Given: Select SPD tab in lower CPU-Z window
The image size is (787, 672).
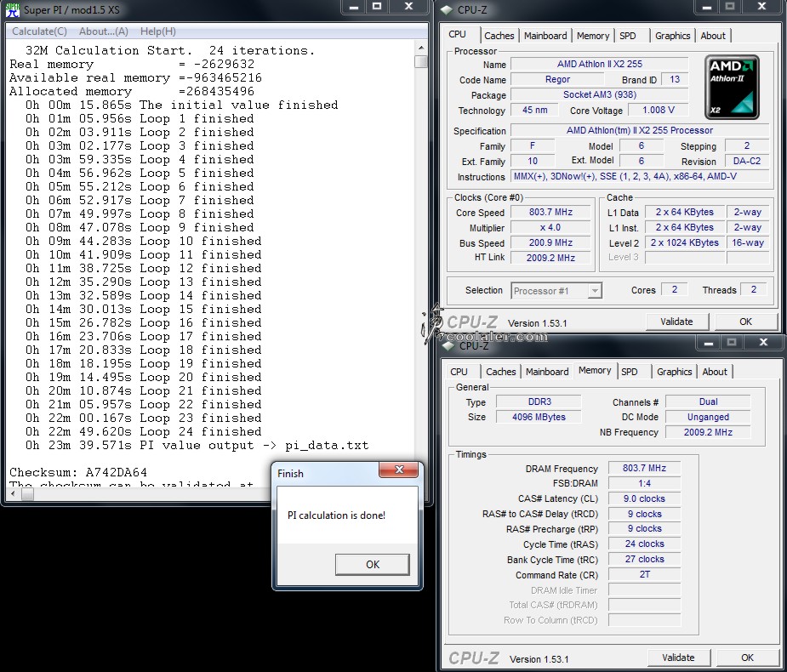Looking at the screenshot, I should [630, 372].
